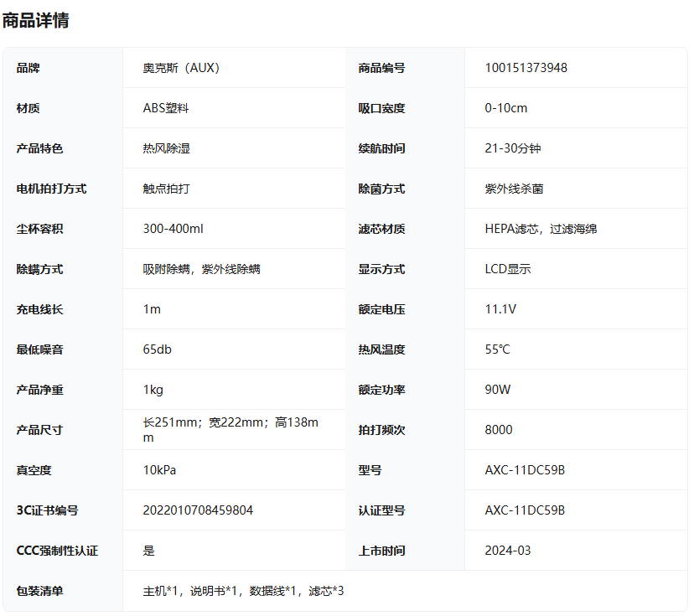
Task: Click the 紫外线杀菌 sterilization value
Action: coord(514,189)
